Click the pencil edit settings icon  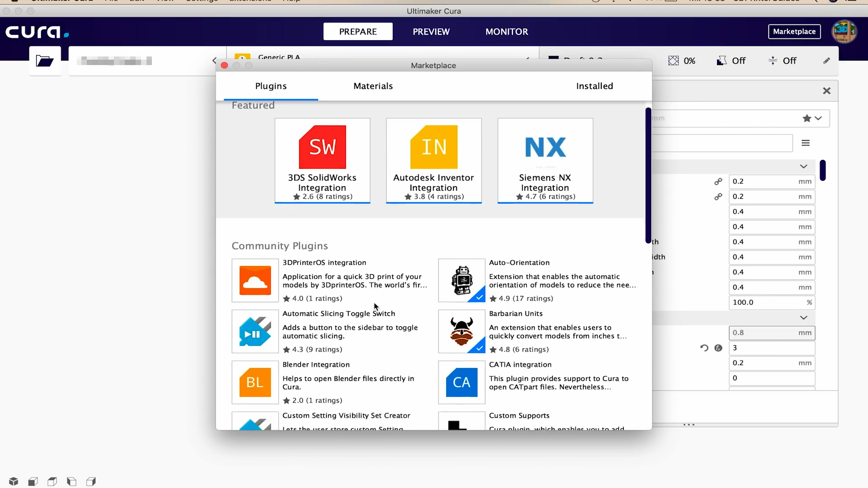click(826, 61)
